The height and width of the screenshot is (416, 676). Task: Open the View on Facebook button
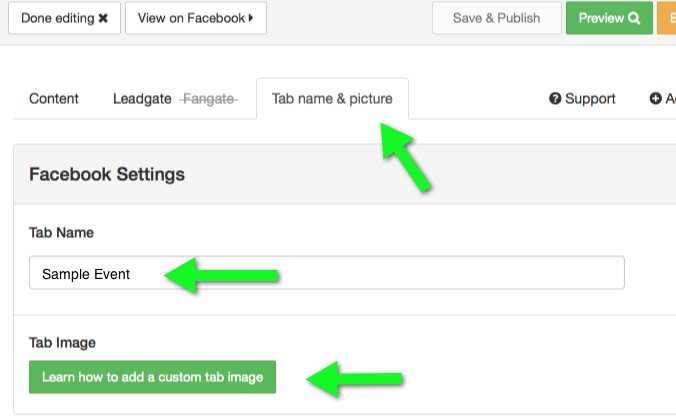196,18
